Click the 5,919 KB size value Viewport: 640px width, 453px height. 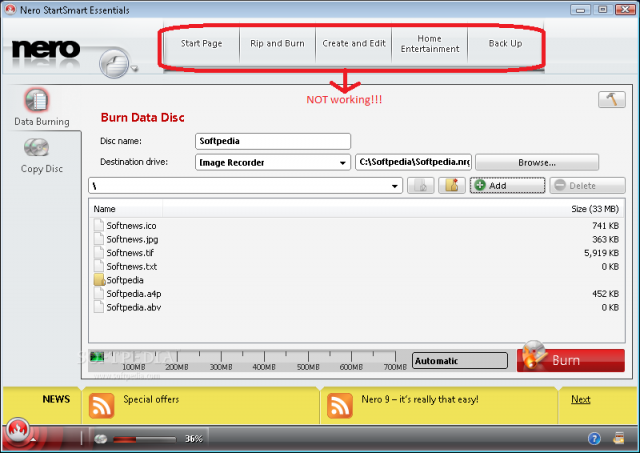[601, 253]
